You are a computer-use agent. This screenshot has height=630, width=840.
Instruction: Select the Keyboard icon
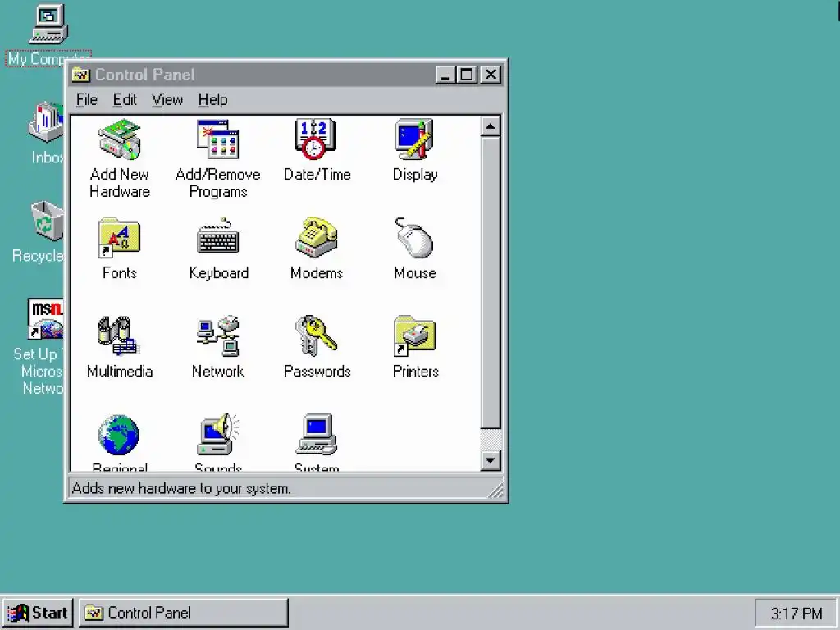click(218, 235)
